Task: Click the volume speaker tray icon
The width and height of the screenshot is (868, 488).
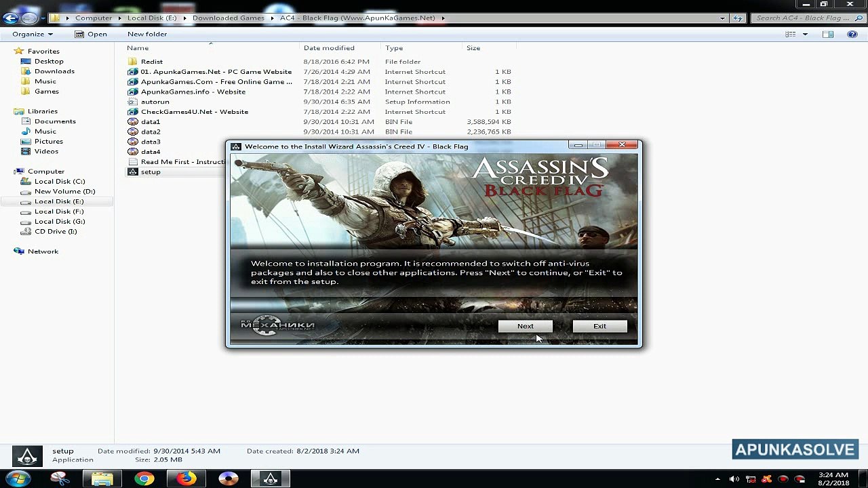Action: (734, 479)
